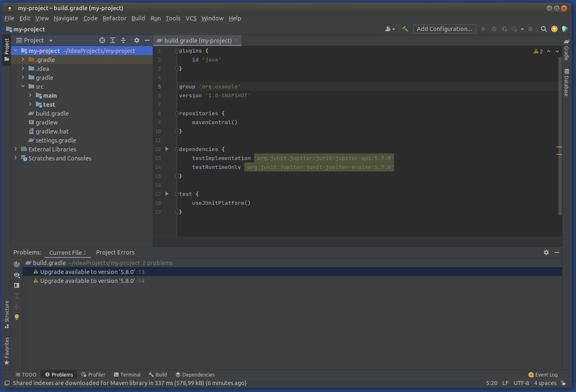
Task: Expand the main source folder
Action: [31, 95]
